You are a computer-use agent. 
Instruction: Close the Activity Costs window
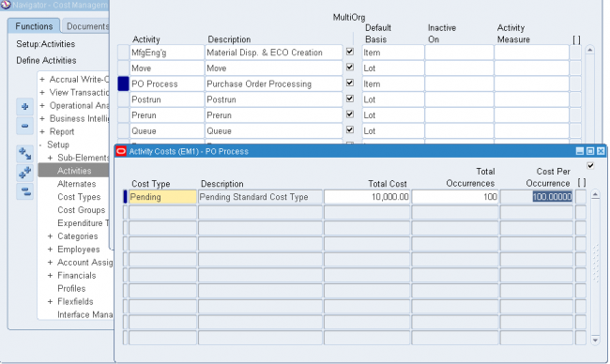pos(601,151)
